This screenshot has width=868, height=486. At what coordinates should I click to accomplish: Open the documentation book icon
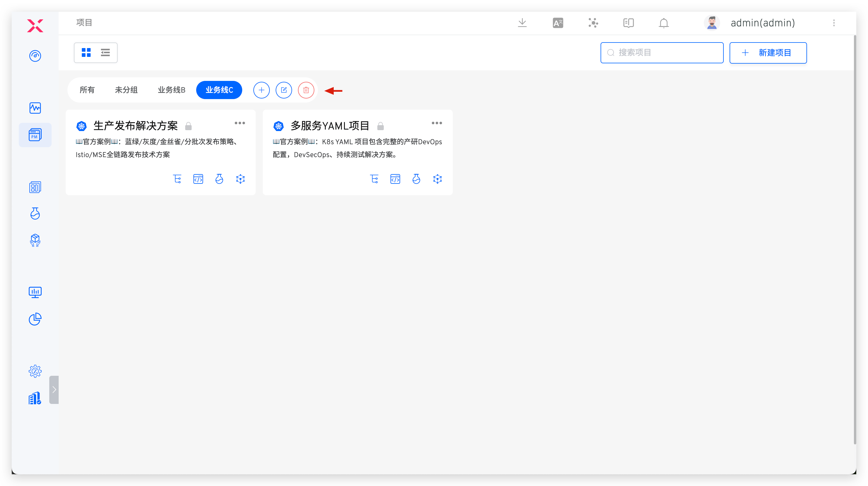coord(628,23)
